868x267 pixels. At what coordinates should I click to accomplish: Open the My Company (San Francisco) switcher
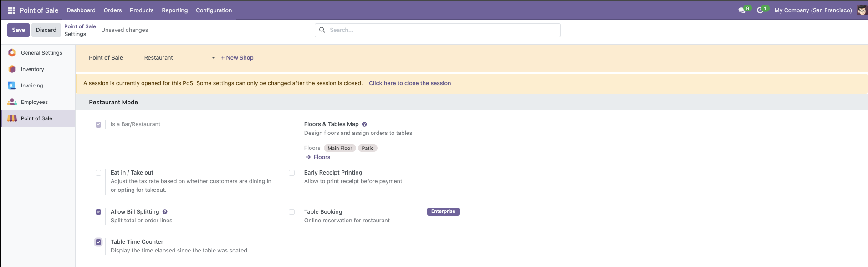813,10
